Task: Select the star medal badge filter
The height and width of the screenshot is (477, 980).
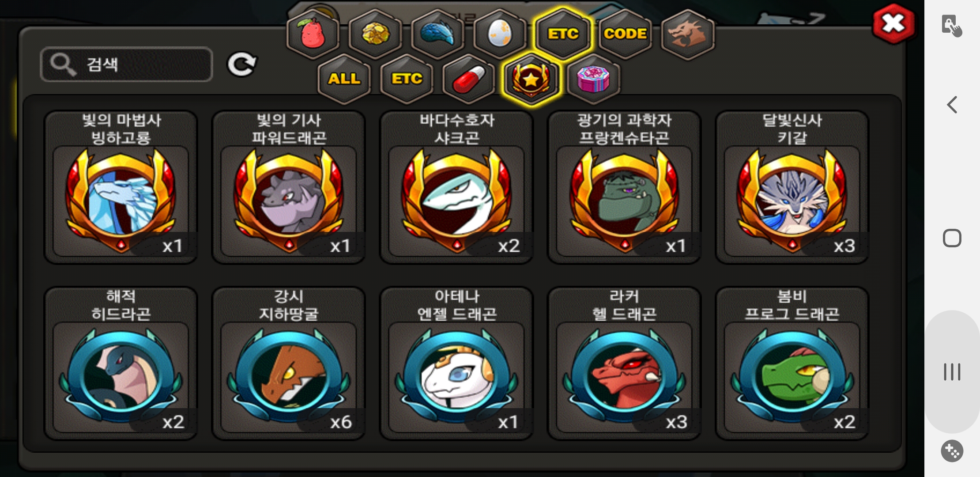Action: coord(531,79)
